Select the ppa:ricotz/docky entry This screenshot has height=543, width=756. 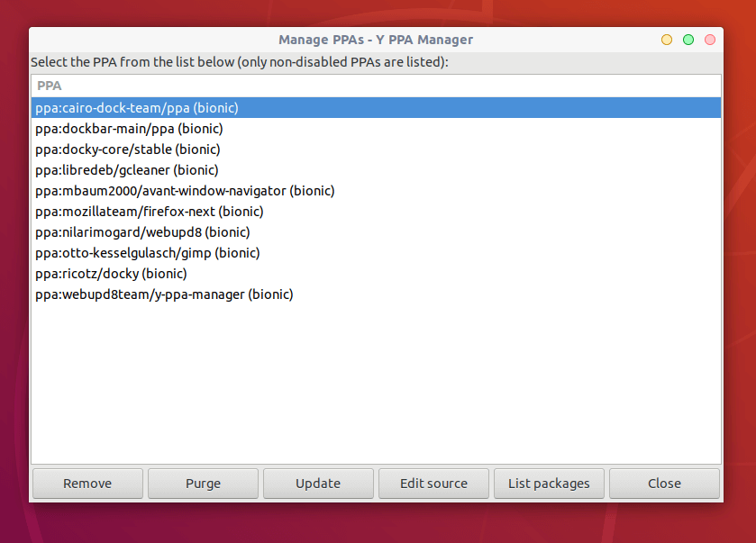click(112, 274)
